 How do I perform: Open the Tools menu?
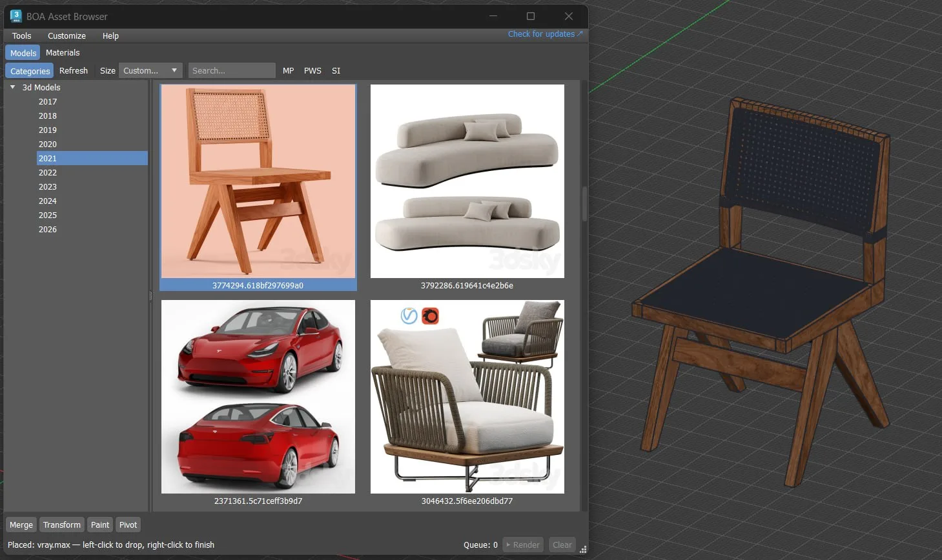click(21, 36)
